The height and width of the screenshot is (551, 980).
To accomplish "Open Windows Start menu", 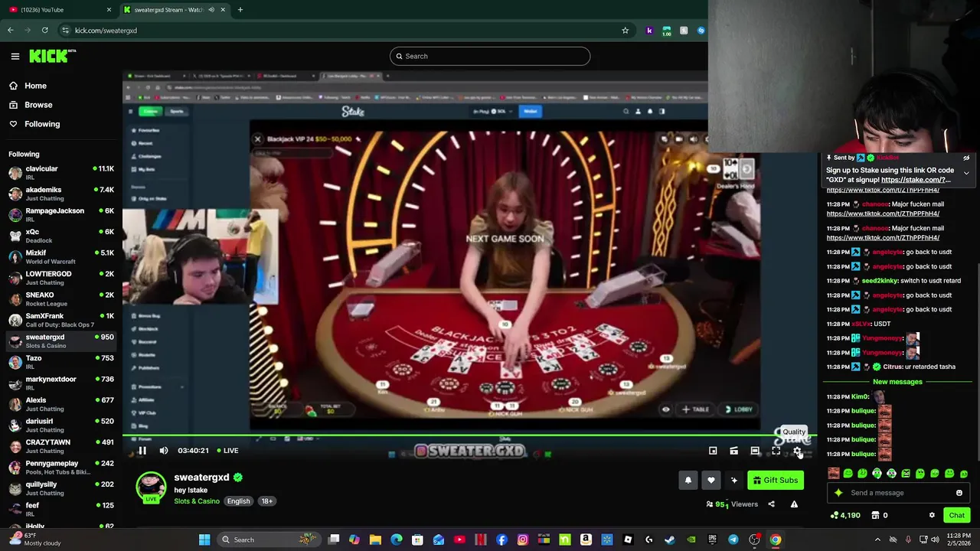I will [204, 540].
